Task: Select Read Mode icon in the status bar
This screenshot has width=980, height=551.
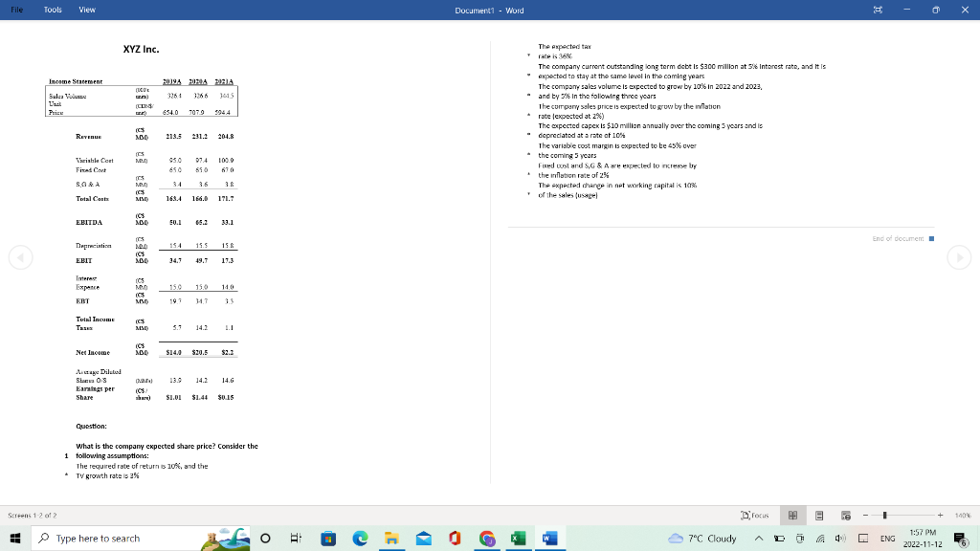Action: [x=792, y=516]
